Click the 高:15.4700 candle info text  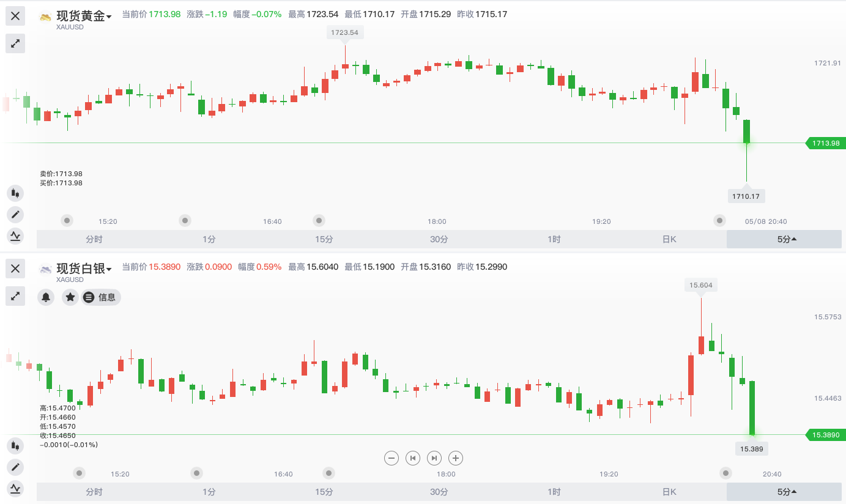click(58, 408)
